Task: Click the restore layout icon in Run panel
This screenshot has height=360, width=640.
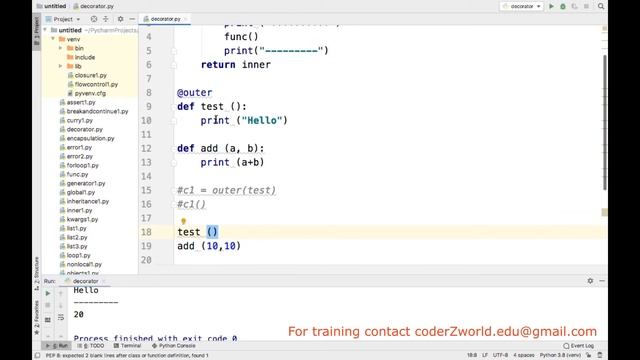Action: [x=48, y=319]
